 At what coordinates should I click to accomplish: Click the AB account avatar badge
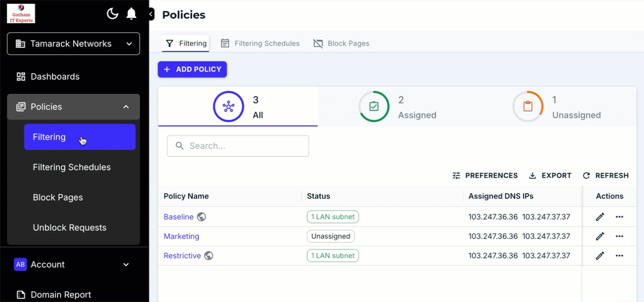20,265
